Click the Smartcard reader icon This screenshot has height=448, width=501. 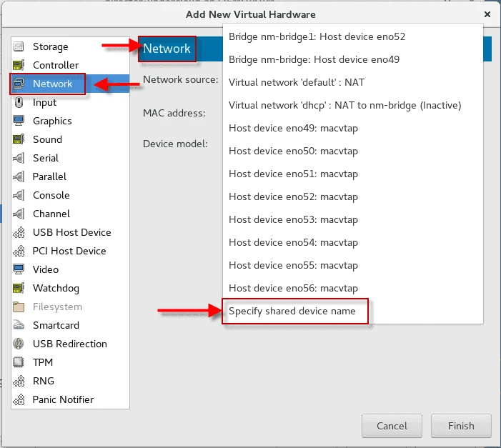click(19, 325)
